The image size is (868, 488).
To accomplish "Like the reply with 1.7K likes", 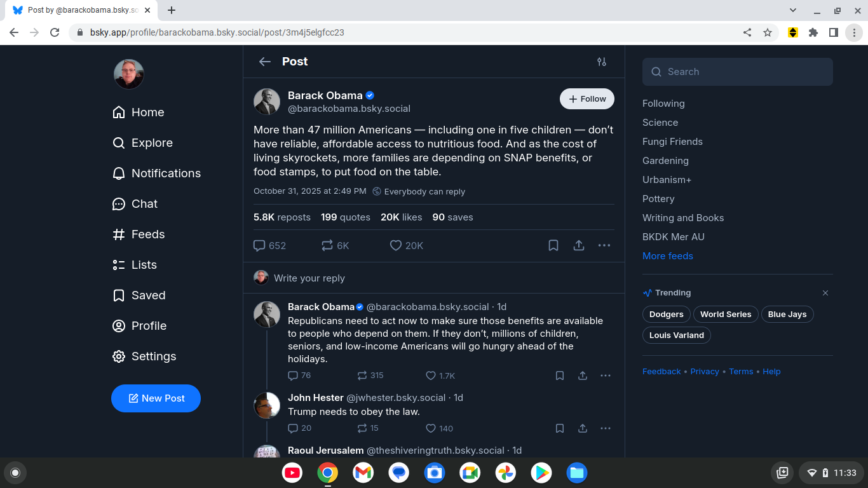I will [440, 376].
